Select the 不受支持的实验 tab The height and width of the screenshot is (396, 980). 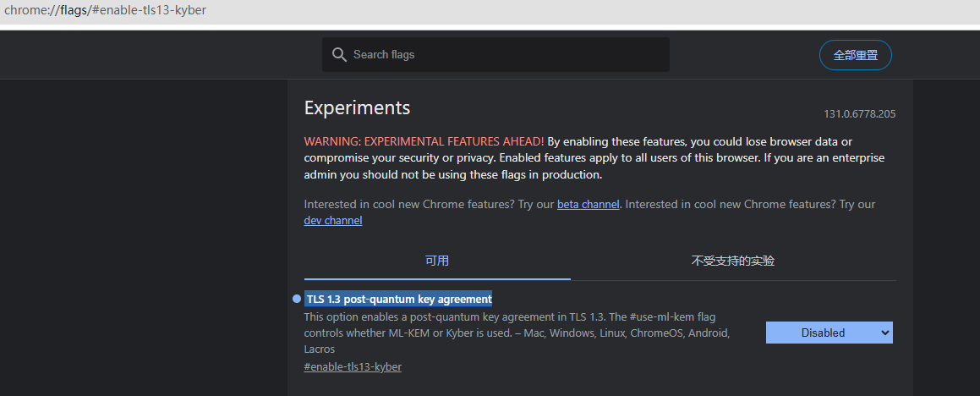pyautogui.click(x=732, y=261)
